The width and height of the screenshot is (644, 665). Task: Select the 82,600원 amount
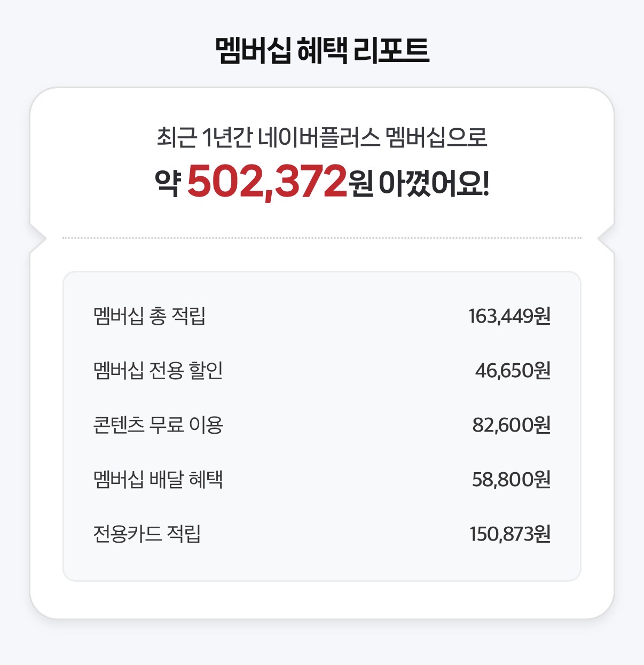pyautogui.click(x=511, y=425)
